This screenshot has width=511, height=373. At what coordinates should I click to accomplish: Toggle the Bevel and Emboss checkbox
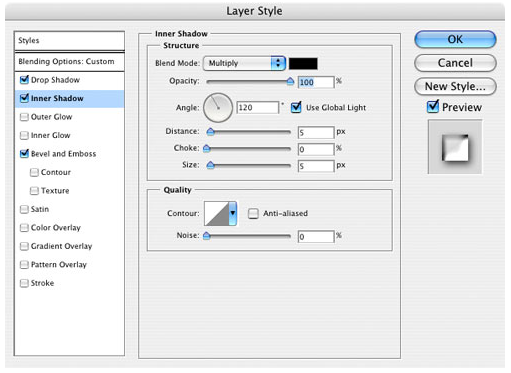pos(24,154)
